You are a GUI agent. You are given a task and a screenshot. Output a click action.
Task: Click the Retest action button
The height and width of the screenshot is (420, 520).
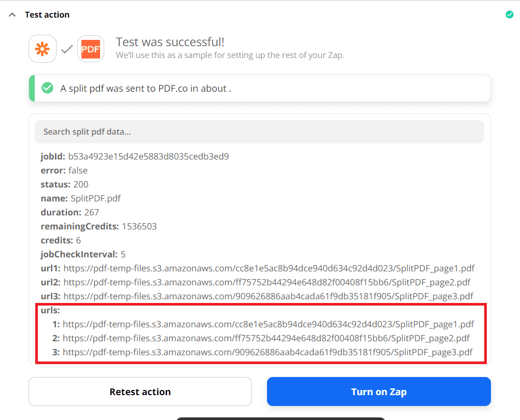(140, 392)
